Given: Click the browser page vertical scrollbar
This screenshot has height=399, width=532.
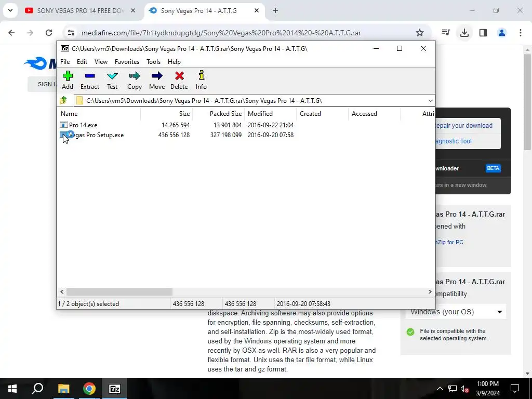Looking at the screenshot, I should click(x=527, y=102).
